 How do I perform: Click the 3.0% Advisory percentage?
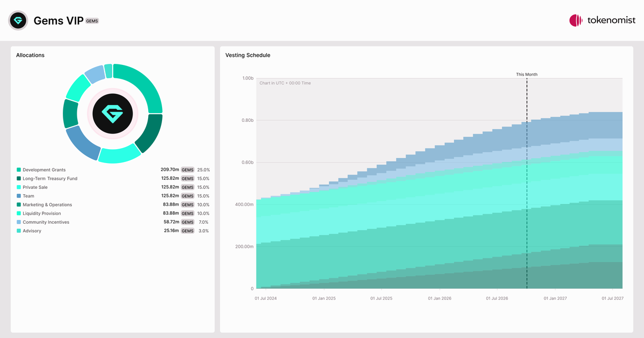(204, 231)
